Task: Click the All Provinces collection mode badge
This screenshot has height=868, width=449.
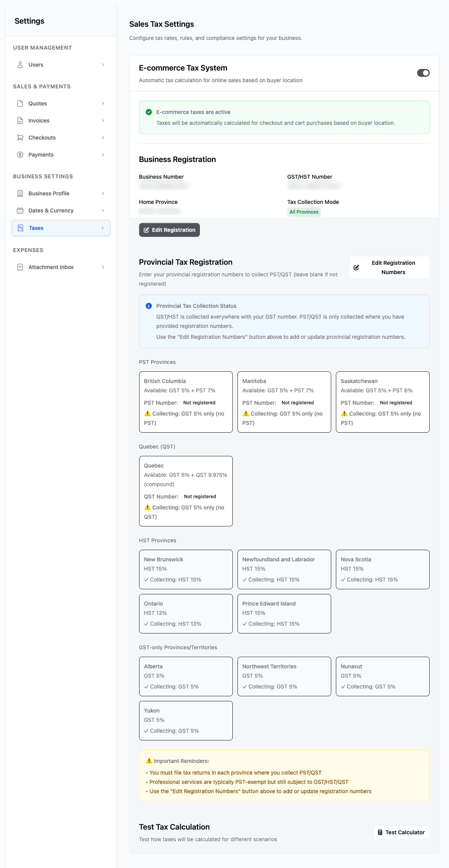Action: (x=304, y=212)
